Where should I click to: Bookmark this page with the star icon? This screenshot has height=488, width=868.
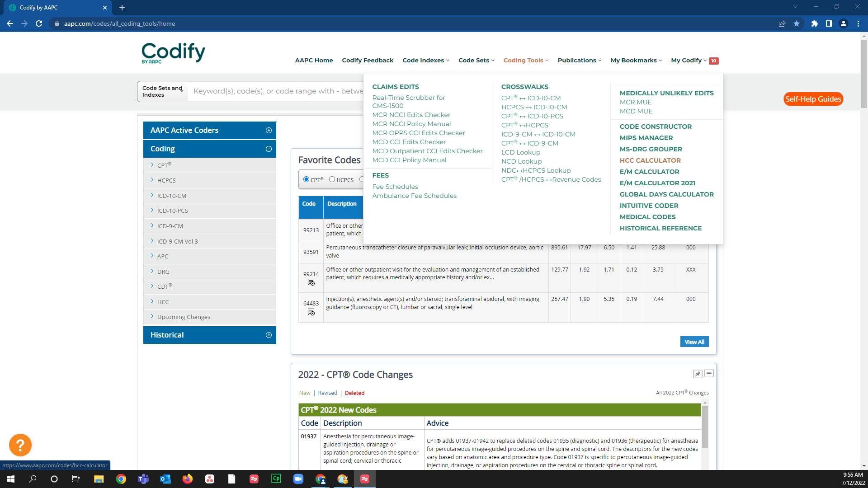pyautogui.click(x=797, y=23)
